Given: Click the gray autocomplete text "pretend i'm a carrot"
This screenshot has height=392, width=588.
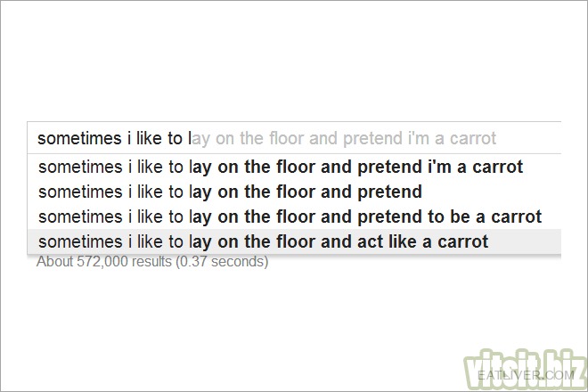Looking at the screenshot, I should [x=420, y=138].
